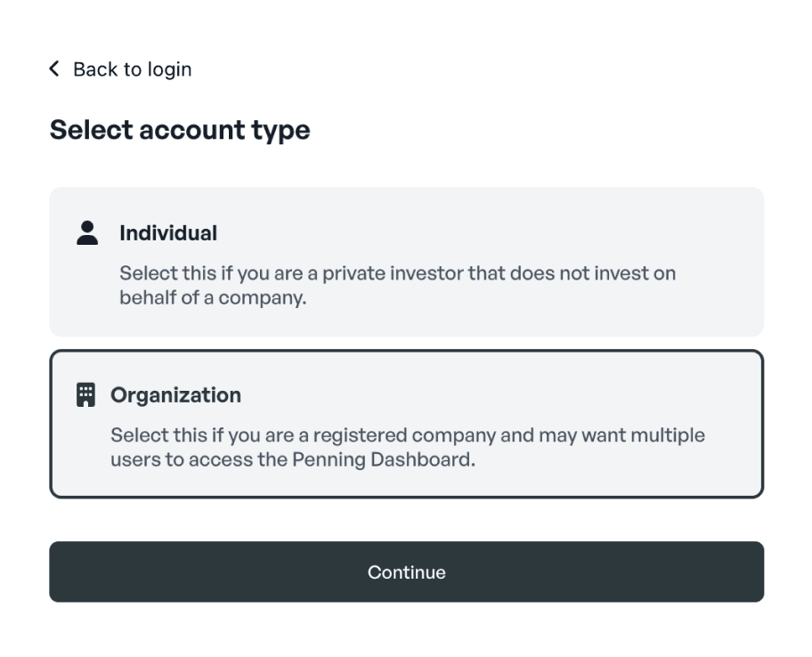The height and width of the screenshot is (657, 812).
Task: Click the left-pointing back chevron icon
Action: pyautogui.click(x=53, y=69)
